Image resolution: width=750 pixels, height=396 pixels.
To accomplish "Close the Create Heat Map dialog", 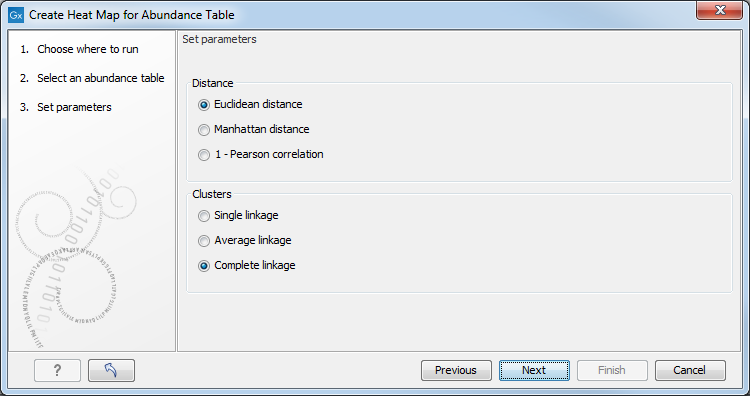I will pos(719,11).
